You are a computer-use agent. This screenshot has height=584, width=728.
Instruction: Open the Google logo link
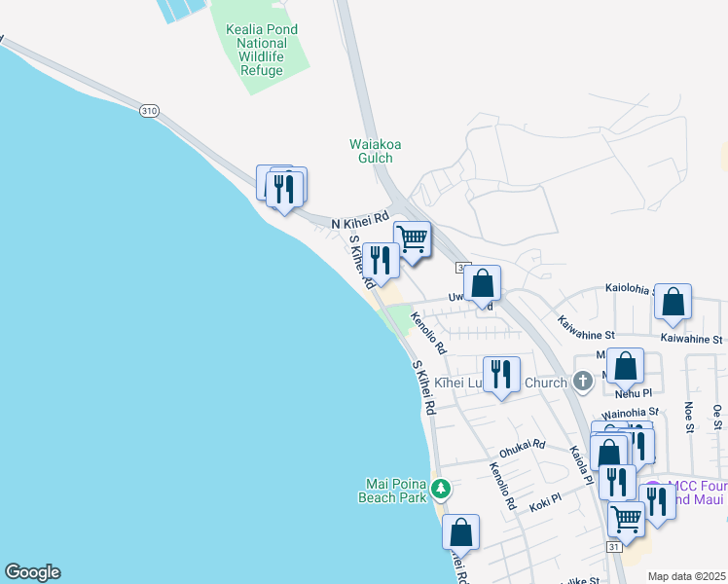tap(32, 572)
